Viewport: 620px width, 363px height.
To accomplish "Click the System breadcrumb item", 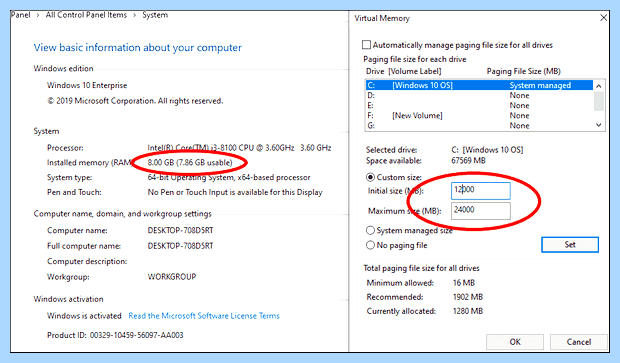I will click(x=155, y=15).
